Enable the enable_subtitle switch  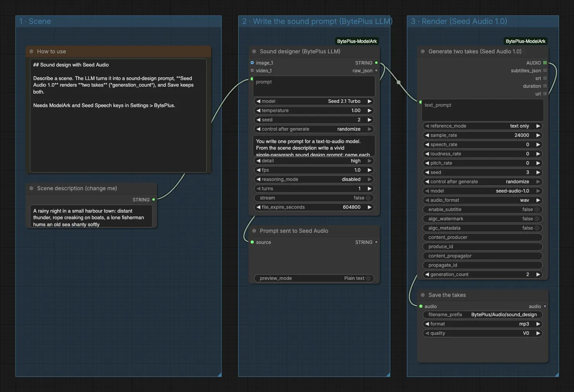pyautogui.click(x=536, y=210)
